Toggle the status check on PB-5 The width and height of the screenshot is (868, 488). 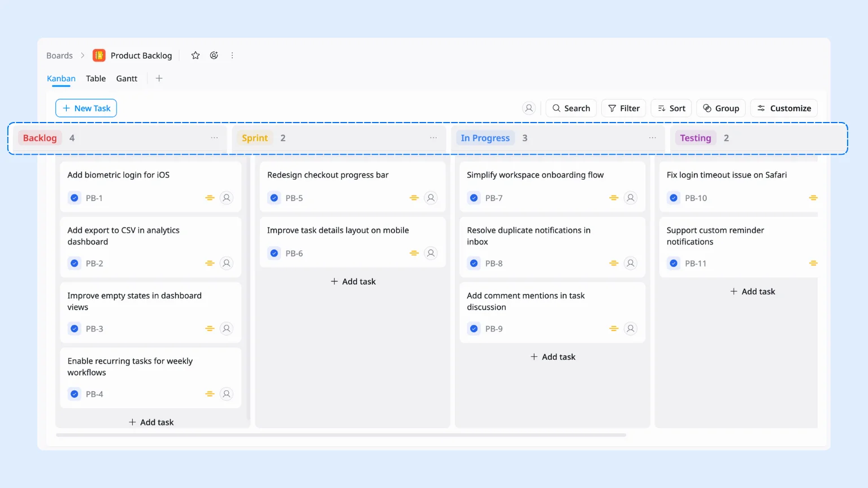pos(274,198)
